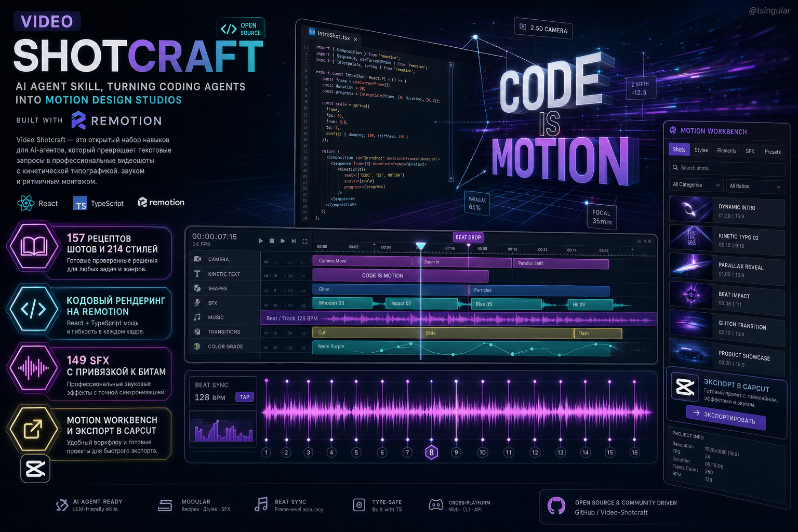Select the Parallax Shift clip
This screenshot has height=532, width=798.
[x=561, y=263]
